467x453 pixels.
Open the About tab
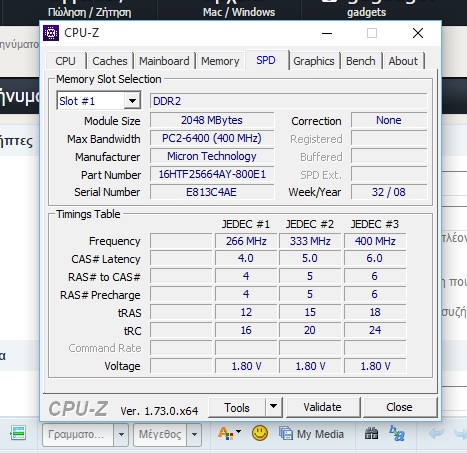[403, 61]
